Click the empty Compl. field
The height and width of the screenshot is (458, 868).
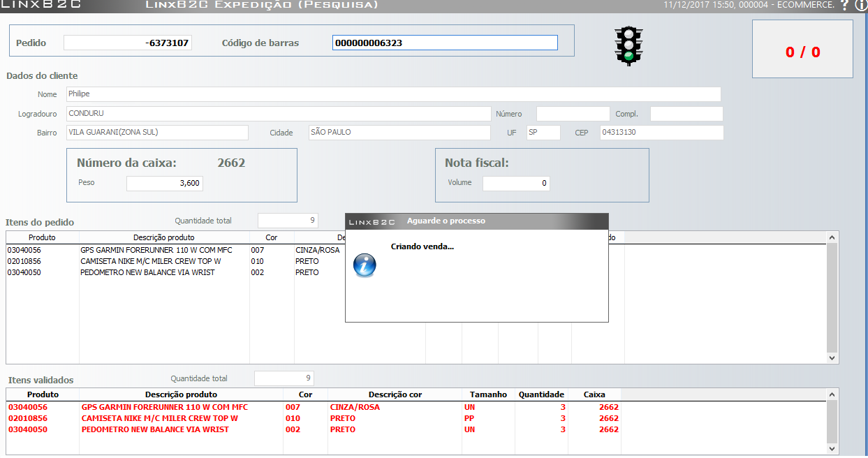tap(686, 113)
